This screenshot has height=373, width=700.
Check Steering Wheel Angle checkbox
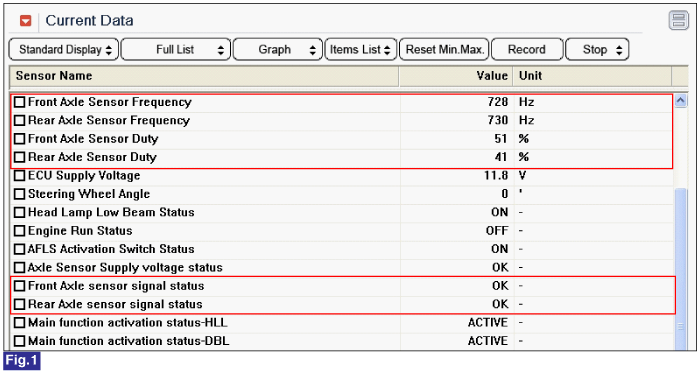(x=19, y=194)
